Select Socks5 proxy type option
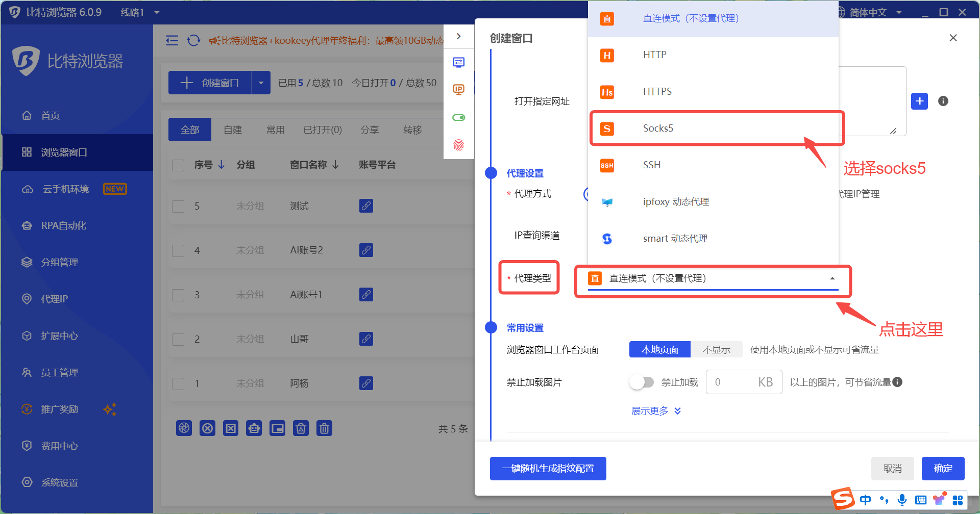This screenshot has height=514, width=980. 713,128
